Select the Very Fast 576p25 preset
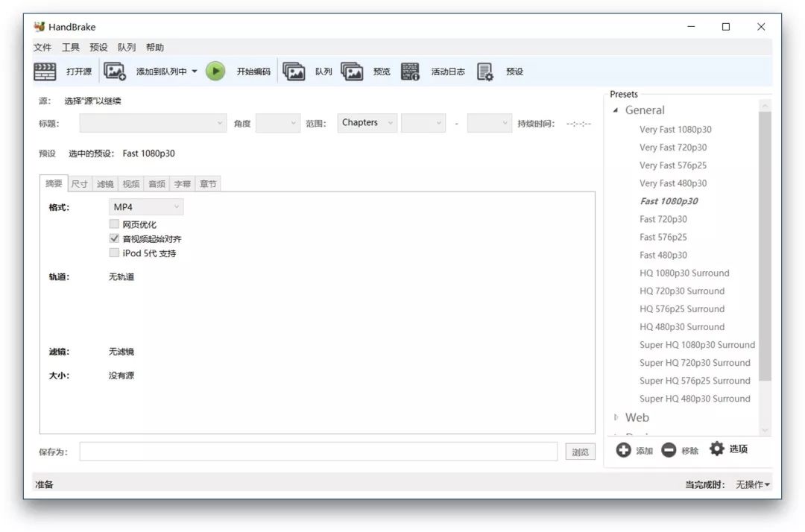The height and width of the screenshot is (532, 805). 673,165
